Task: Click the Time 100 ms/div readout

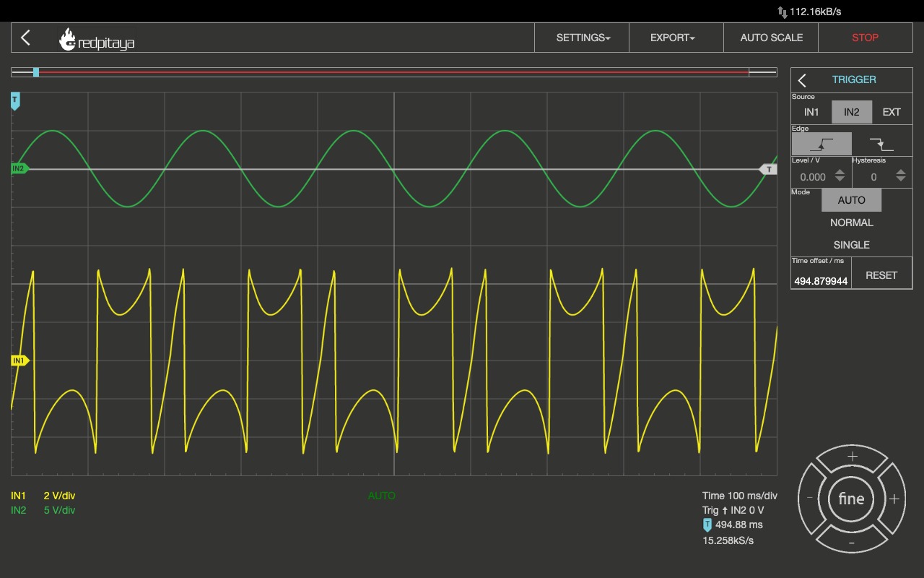Action: pos(740,496)
